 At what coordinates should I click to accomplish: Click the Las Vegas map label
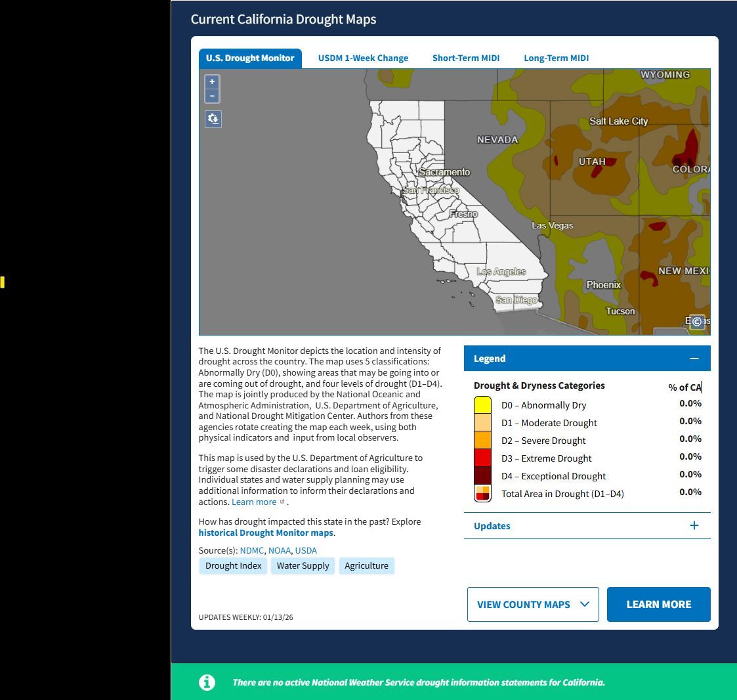553,225
